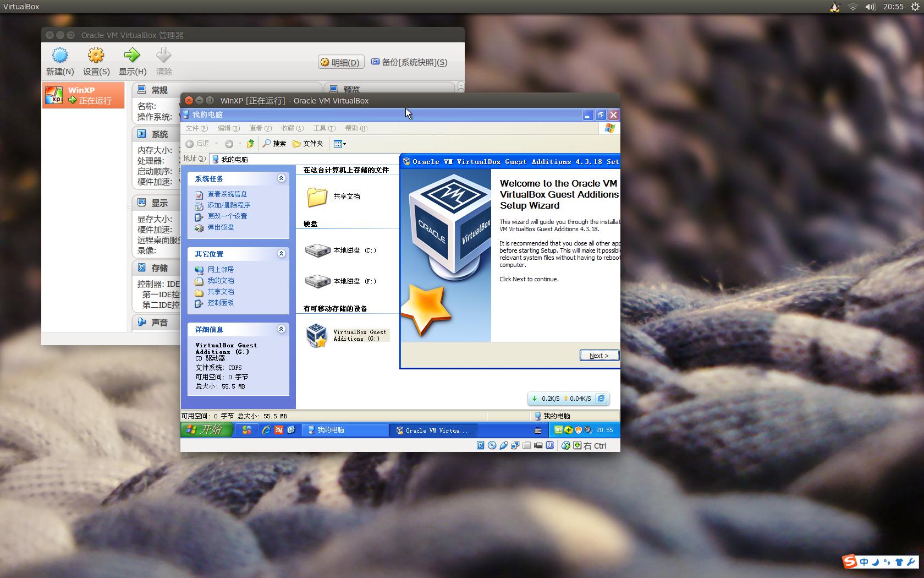This screenshot has height=578, width=924.
Task: Collapse the 其它位置 sidebar section
Action: [282, 254]
